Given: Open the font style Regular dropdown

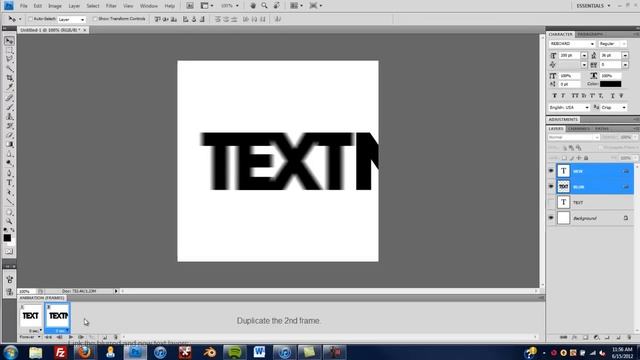Looking at the screenshot, I should (x=612, y=44).
